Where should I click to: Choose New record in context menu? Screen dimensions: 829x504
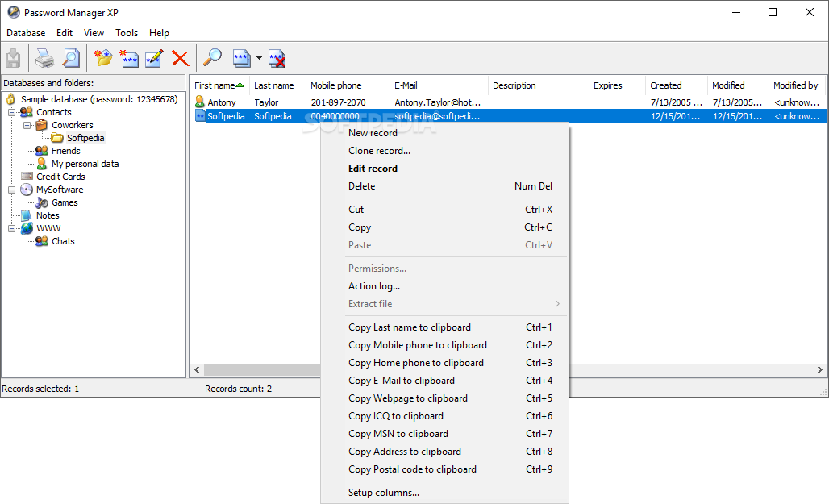(x=444, y=133)
